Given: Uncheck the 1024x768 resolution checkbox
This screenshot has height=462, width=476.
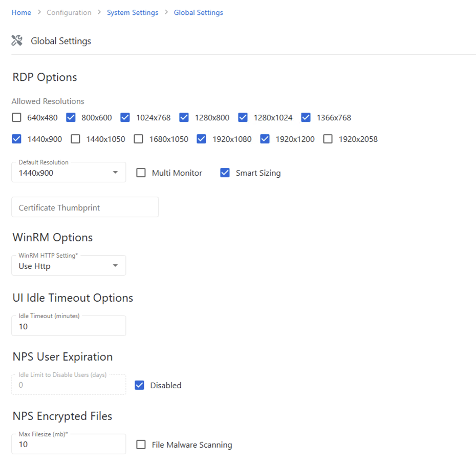Looking at the screenshot, I should coord(125,118).
